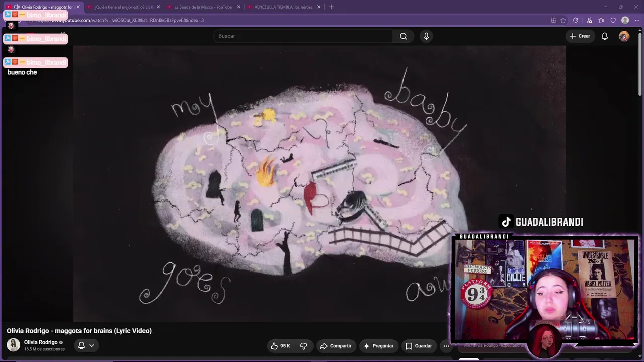This screenshot has width=644, height=362.
Task: Like the video with 95 K likes
Action: click(280, 346)
